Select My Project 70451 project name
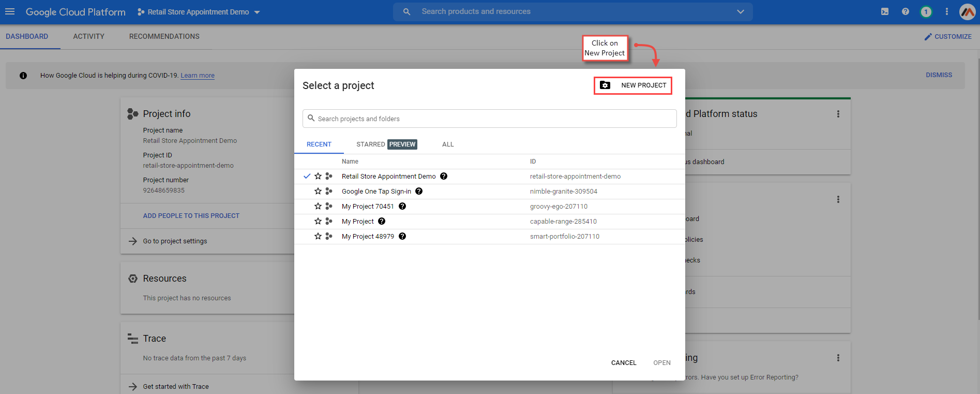The image size is (980, 394). click(x=368, y=207)
